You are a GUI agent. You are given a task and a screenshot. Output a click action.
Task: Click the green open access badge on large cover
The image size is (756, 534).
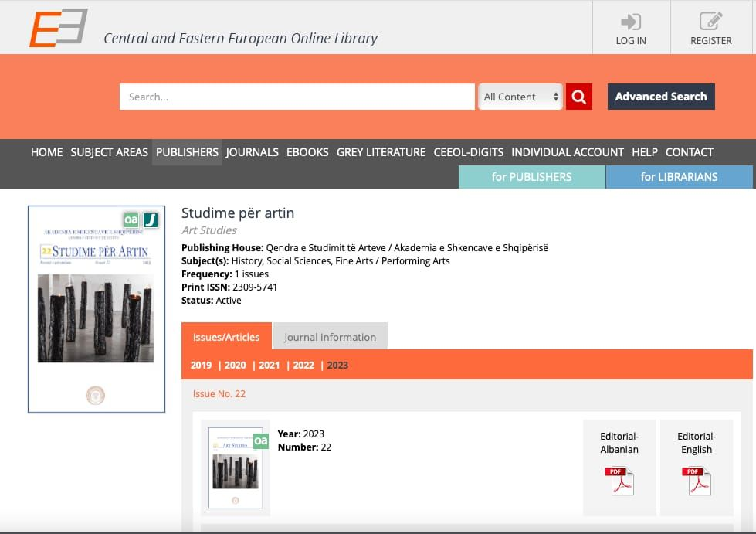(x=131, y=220)
